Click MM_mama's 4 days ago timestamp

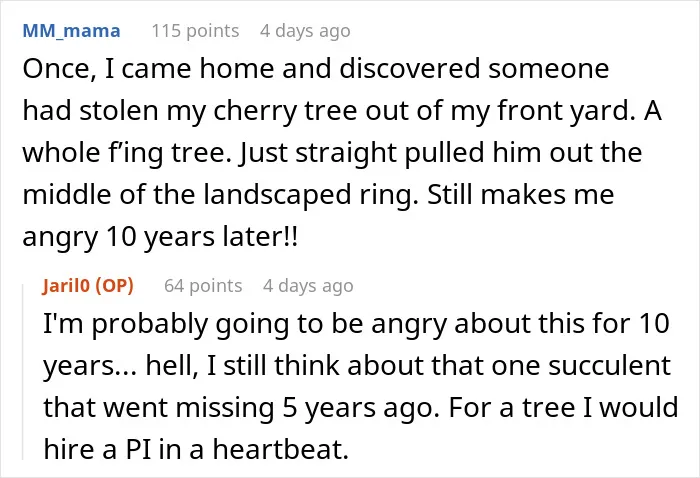pos(305,31)
